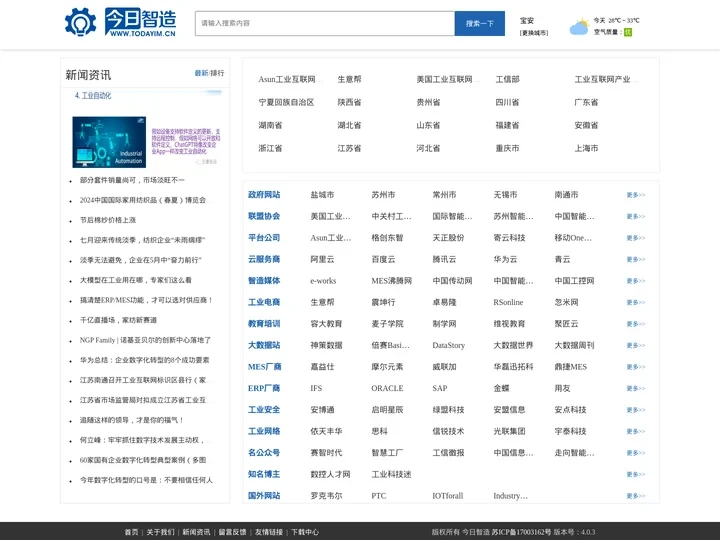Open 阿里云 link
This screenshot has height=540, width=720.
[322, 259]
